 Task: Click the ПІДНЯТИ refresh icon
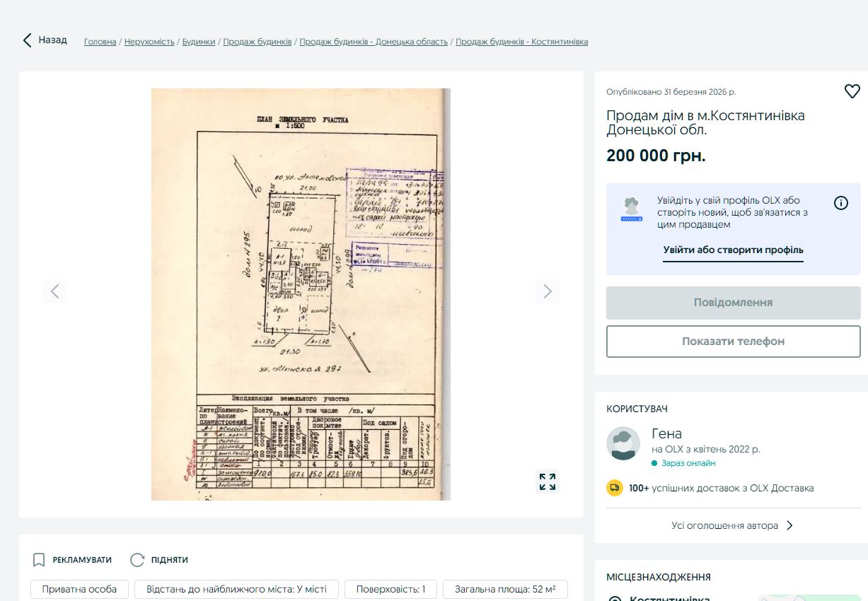137,560
